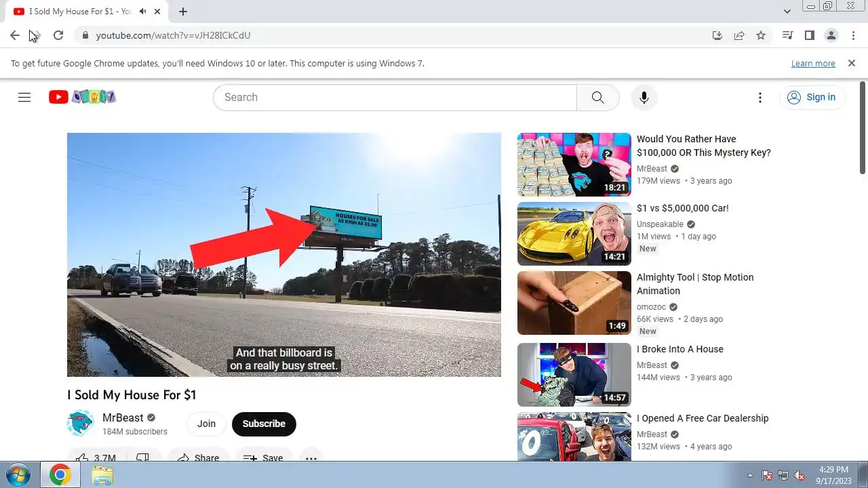
Task: Click Almighty Tool | Stop Motion Animation title
Action: click(x=695, y=284)
